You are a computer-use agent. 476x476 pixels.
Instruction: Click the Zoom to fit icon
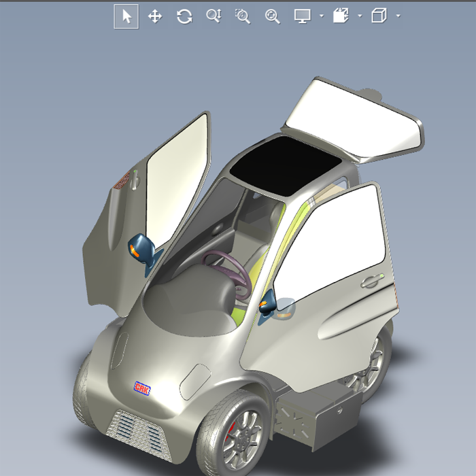click(272, 16)
